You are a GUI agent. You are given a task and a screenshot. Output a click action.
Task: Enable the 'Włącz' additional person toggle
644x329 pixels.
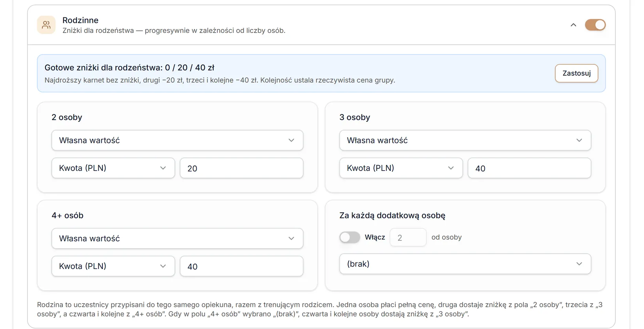point(349,237)
